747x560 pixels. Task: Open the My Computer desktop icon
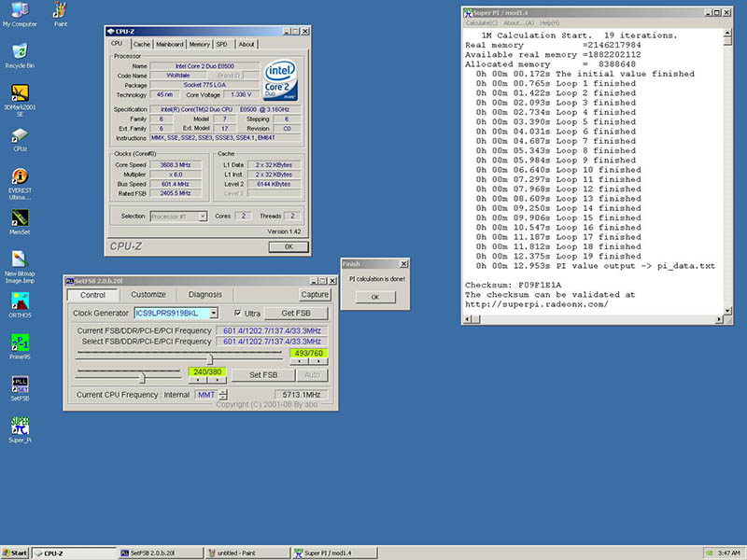point(20,14)
